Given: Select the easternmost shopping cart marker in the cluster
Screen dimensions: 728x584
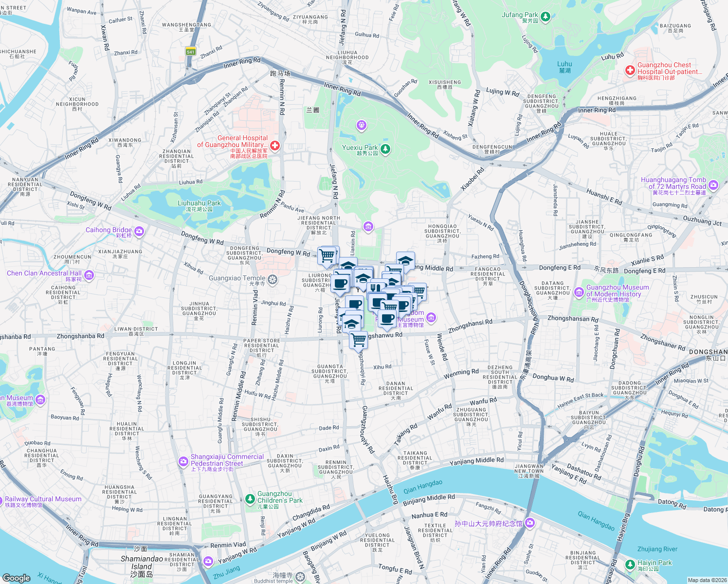Looking at the screenshot, I should coord(418,291).
